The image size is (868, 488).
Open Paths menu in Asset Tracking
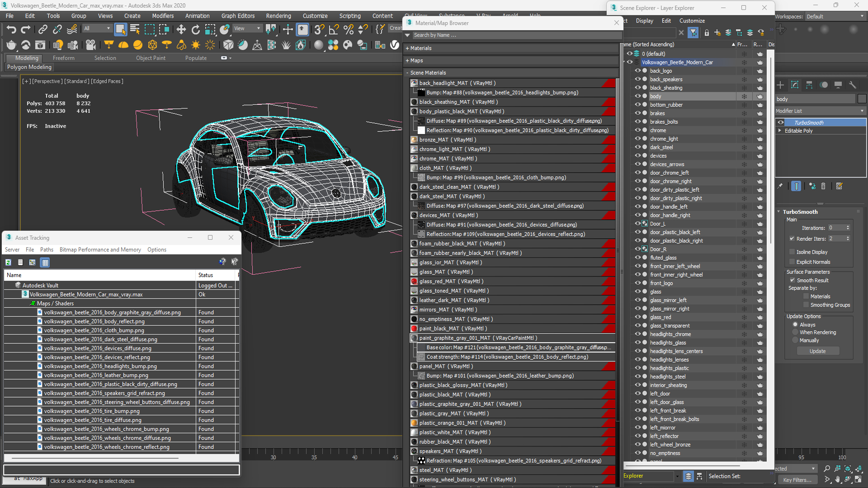tap(47, 249)
